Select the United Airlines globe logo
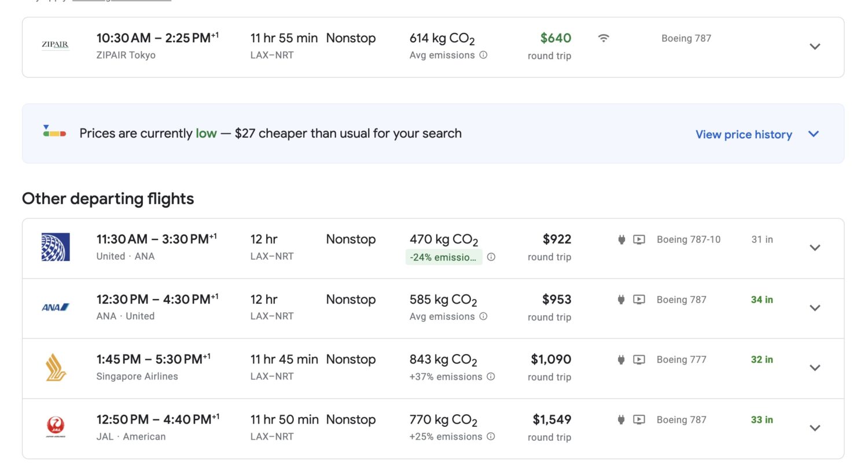868x468 pixels. (55, 247)
